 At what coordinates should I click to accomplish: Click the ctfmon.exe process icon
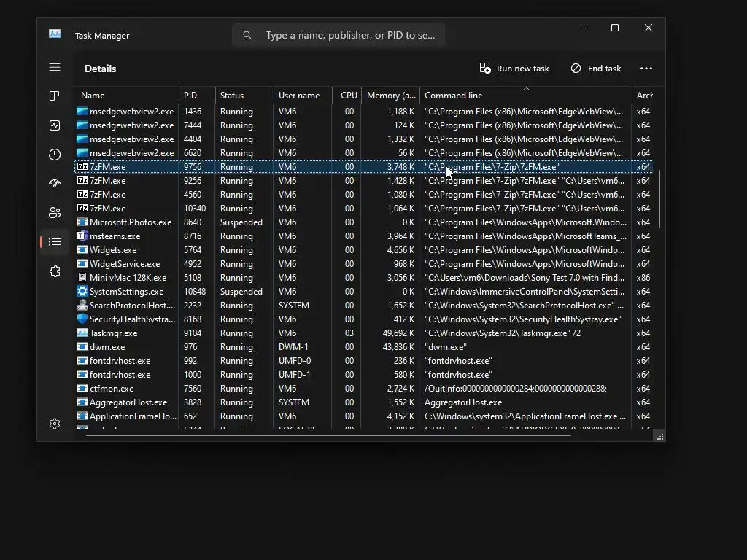pyautogui.click(x=82, y=388)
